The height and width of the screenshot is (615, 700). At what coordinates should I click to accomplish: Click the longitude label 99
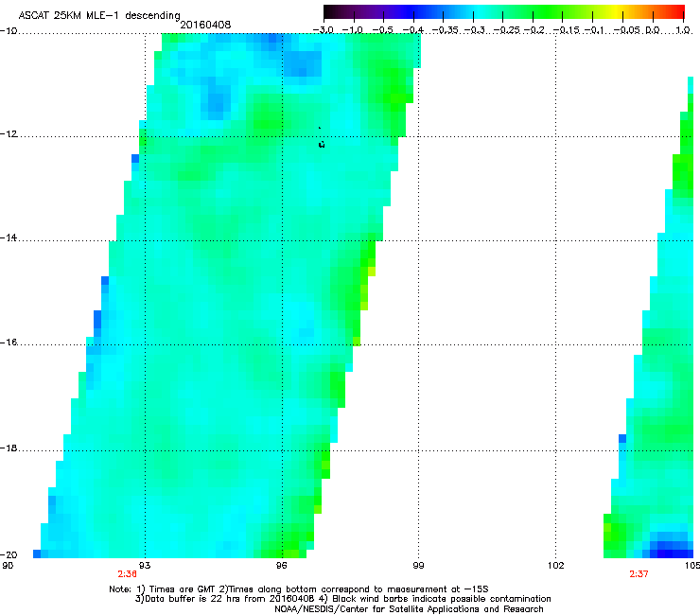[x=418, y=566]
